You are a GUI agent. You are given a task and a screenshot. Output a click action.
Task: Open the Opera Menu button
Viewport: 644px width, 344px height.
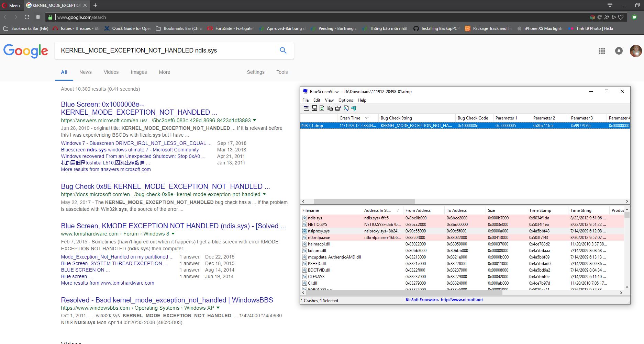click(11, 5)
